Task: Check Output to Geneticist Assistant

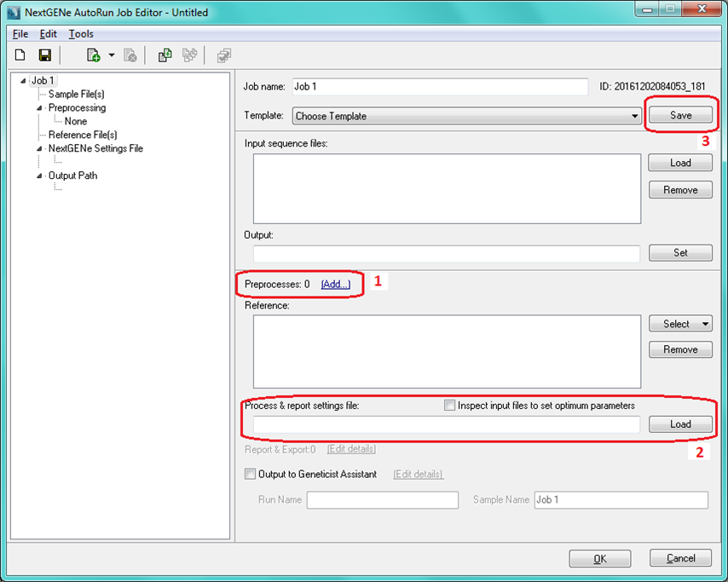Action: click(x=250, y=474)
